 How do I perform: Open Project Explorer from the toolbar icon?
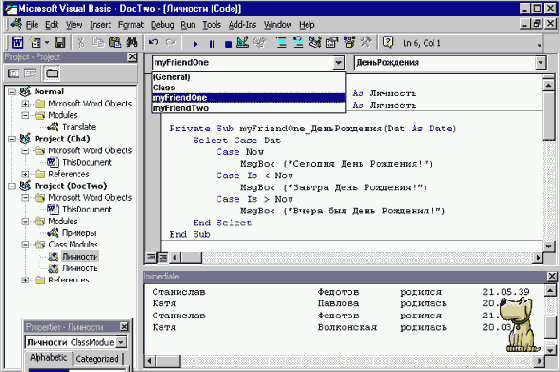(x=315, y=43)
